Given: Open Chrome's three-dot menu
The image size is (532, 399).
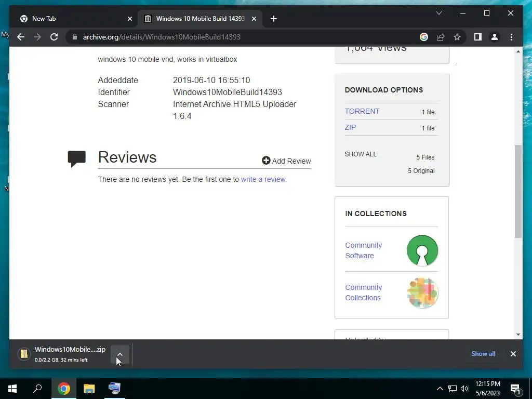Looking at the screenshot, I should tap(511, 37).
